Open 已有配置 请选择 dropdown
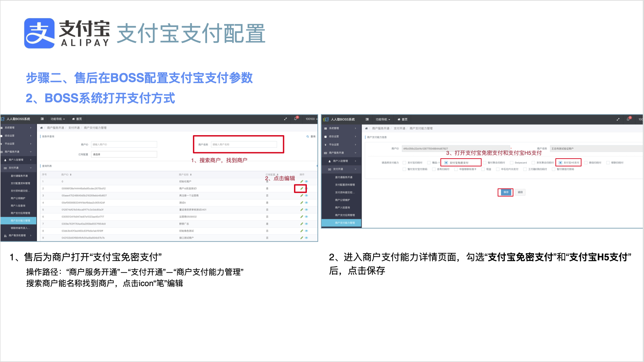This screenshot has width=644, height=362. pyautogui.click(x=124, y=154)
